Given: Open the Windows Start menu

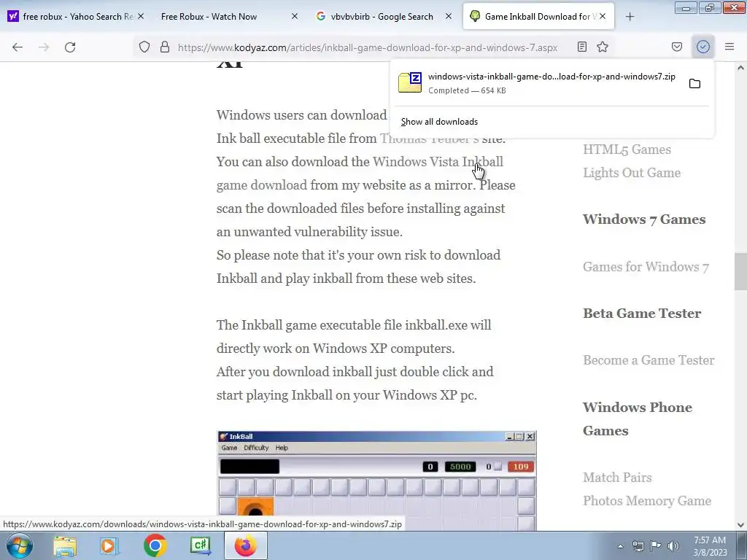Looking at the screenshot, I should pyautogui.click(x=20, y=545).
